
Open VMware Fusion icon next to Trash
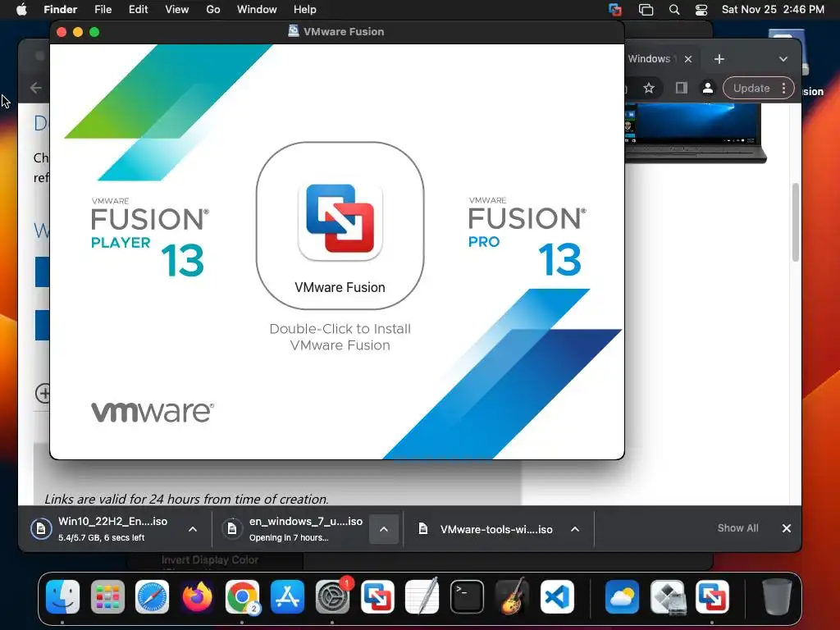(713, 596)
